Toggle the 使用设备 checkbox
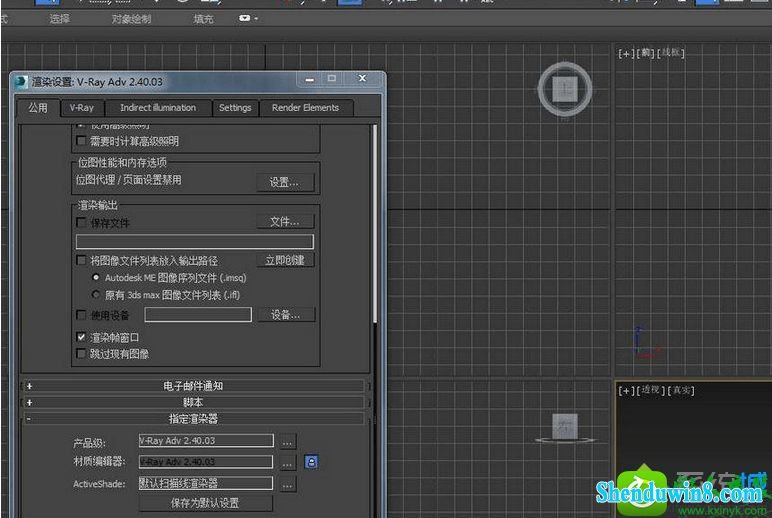The width and height of the screenshot is (772, 518). click(x=82, y=314)
